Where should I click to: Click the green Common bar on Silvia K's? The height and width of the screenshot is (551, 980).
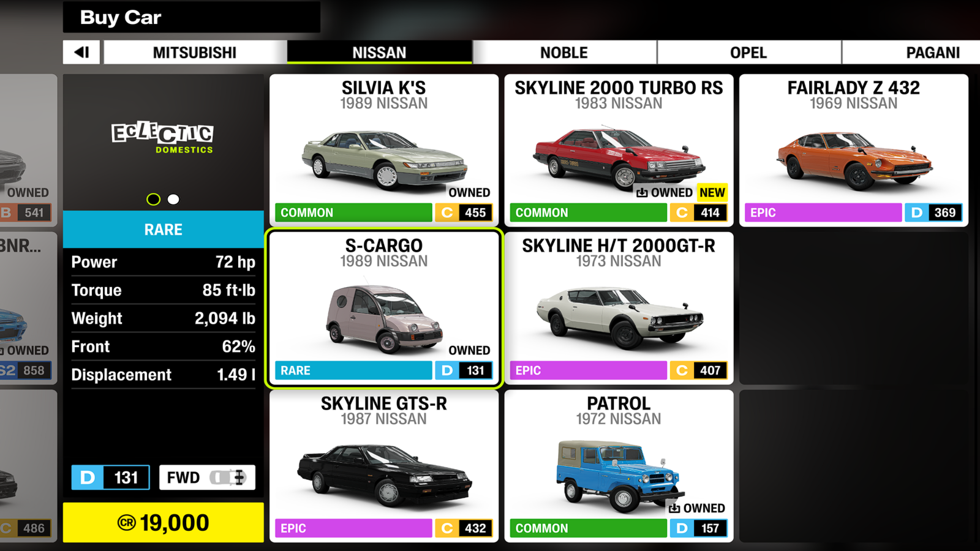353,212
